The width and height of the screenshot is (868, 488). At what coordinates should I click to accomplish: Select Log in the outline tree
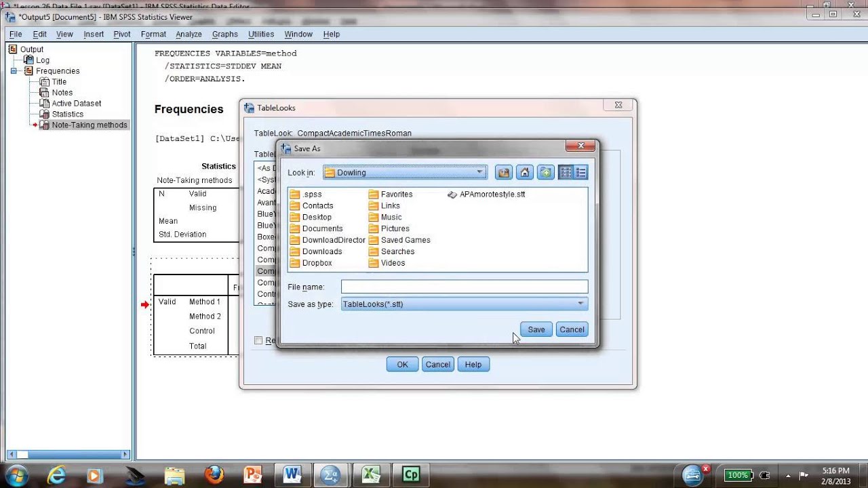[x=36, y=60]
